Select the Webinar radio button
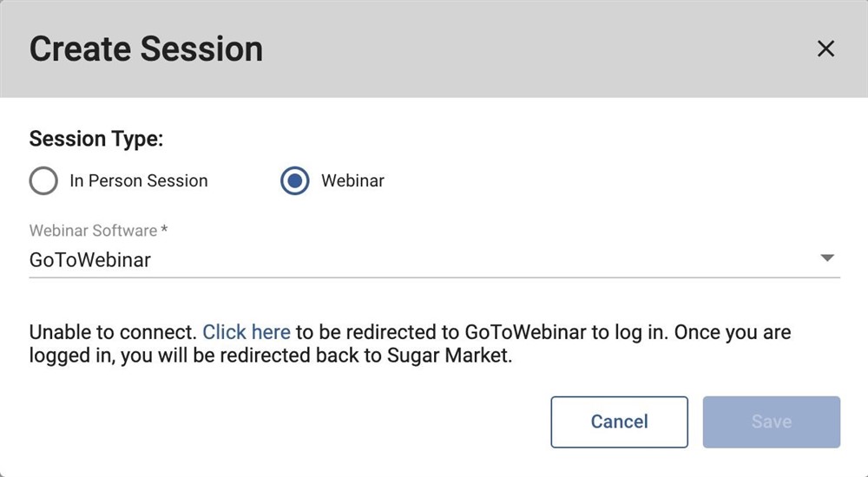The image size is (868, 477). (295, 181)
